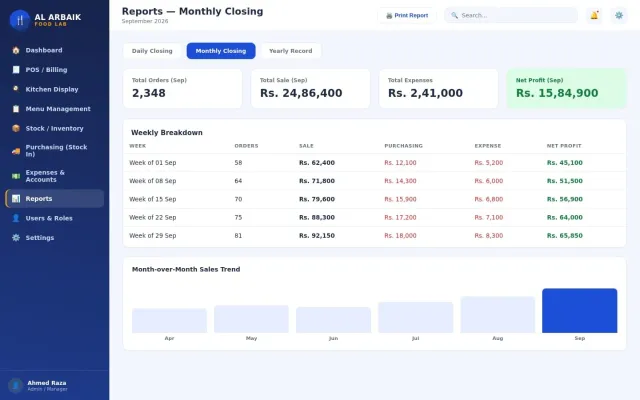Click the Settings gear icon in sidebar
The height and width of the screenshot is (400, 640).
(x=16, y=238)
